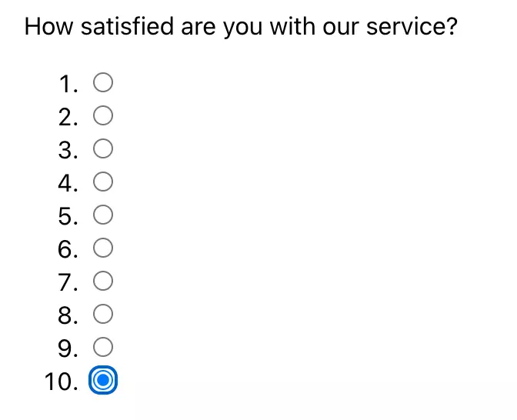Screen dimensions: 517x420
Task: Click the list number label "6."
Action: [x=68, y=249]
